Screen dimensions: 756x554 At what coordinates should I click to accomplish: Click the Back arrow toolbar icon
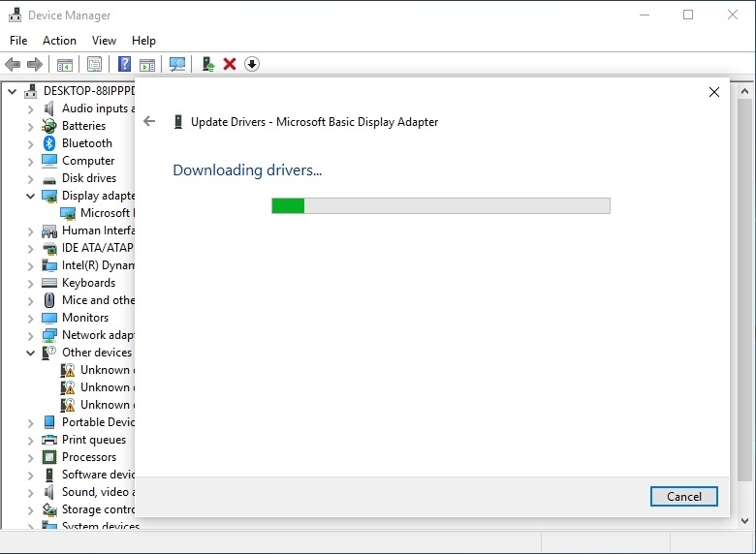click(13, 64)
